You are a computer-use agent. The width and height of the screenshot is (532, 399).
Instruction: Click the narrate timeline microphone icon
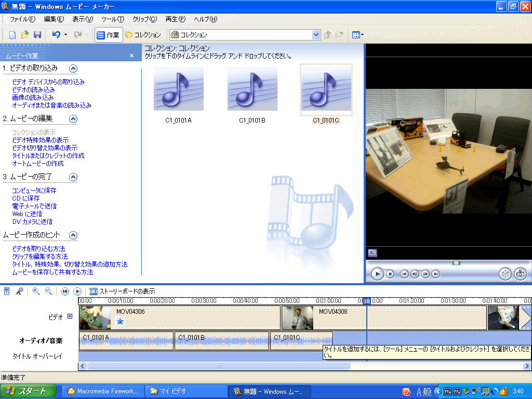19,291
